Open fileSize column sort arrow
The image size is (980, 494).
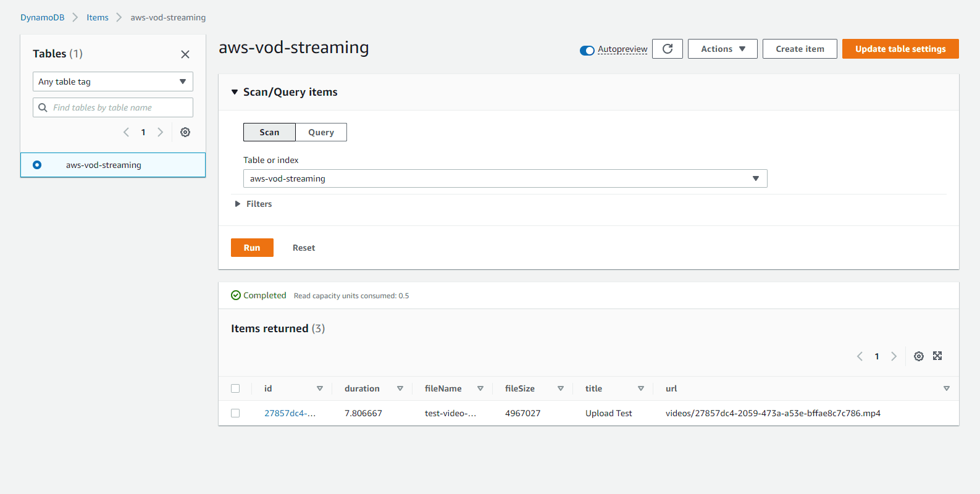click(561, 388)
